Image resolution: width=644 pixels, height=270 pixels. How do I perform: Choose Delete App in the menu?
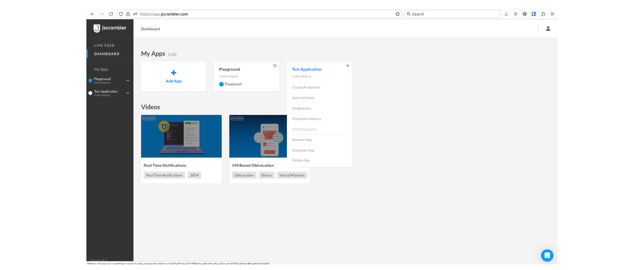(x=301, y=160)
